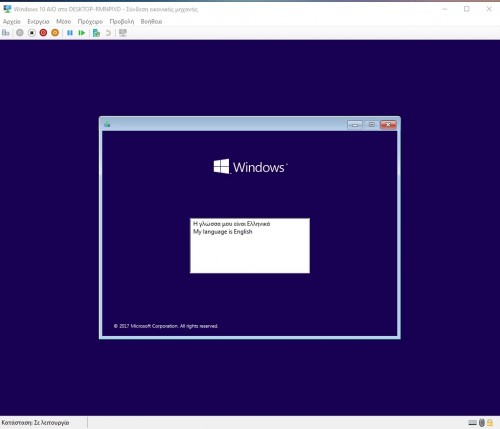Create a checkpoint with the toolbar icon

coord(96,33)
